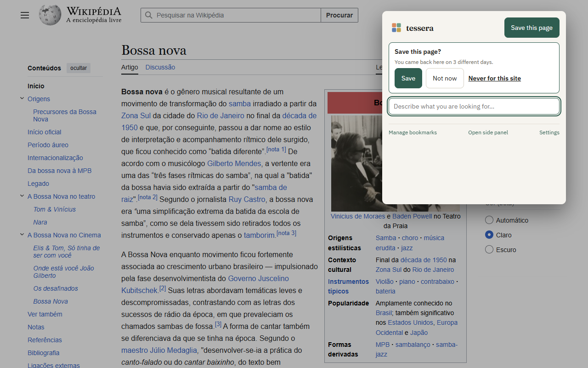Click the Wikipedia globe logo
This screenshot has width=588, height=368.
tap(50, 15)
